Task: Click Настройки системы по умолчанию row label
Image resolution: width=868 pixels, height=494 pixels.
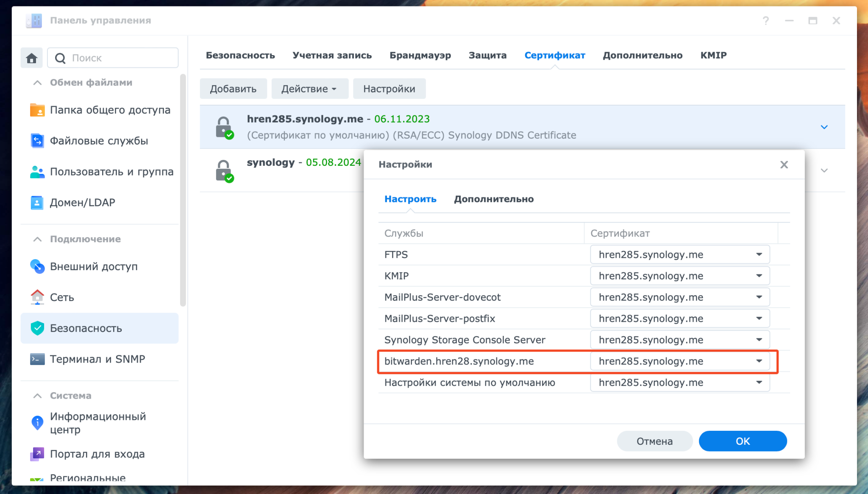Action: pos(470,382)
